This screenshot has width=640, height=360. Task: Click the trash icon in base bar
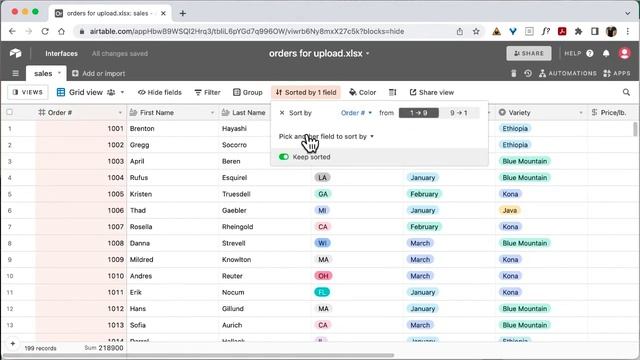coord(513,73)
